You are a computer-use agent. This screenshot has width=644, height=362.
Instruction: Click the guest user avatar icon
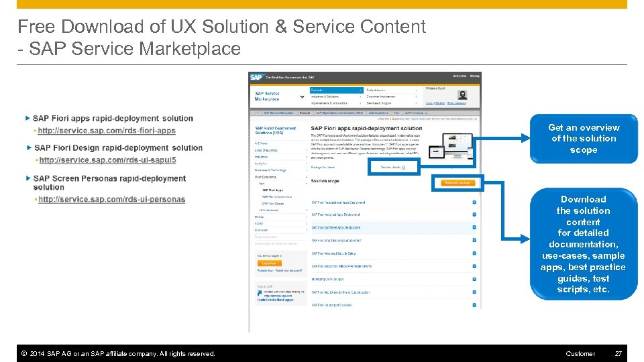pyautogui.click(x=462, y=95)
